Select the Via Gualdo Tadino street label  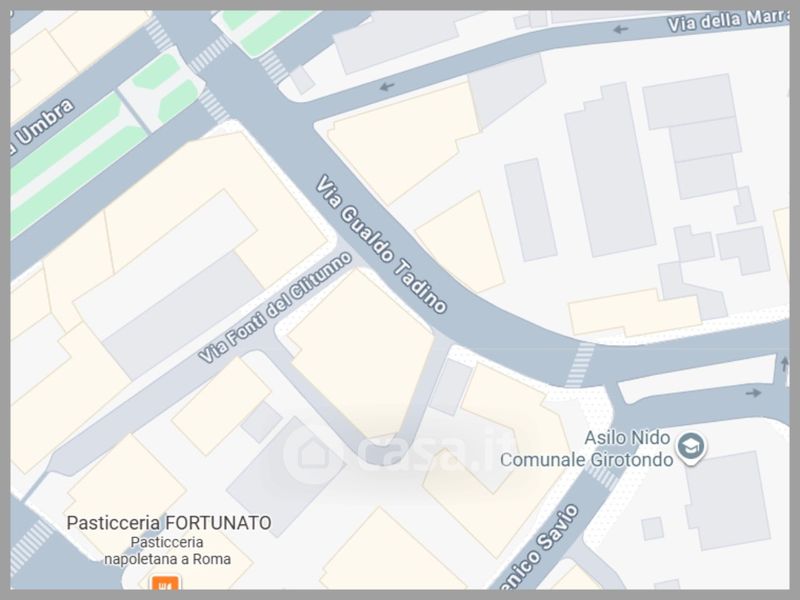(x=381, y=244)
